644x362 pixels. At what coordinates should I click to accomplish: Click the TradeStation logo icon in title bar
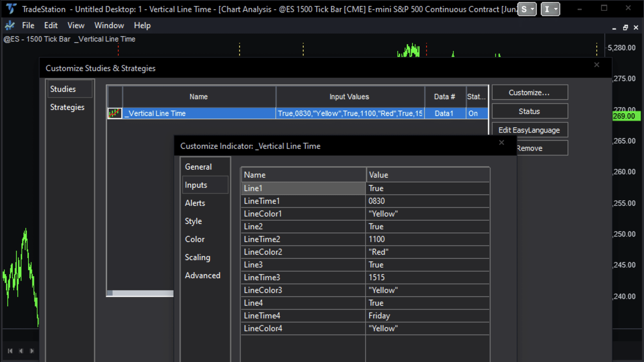coord(11,9)
